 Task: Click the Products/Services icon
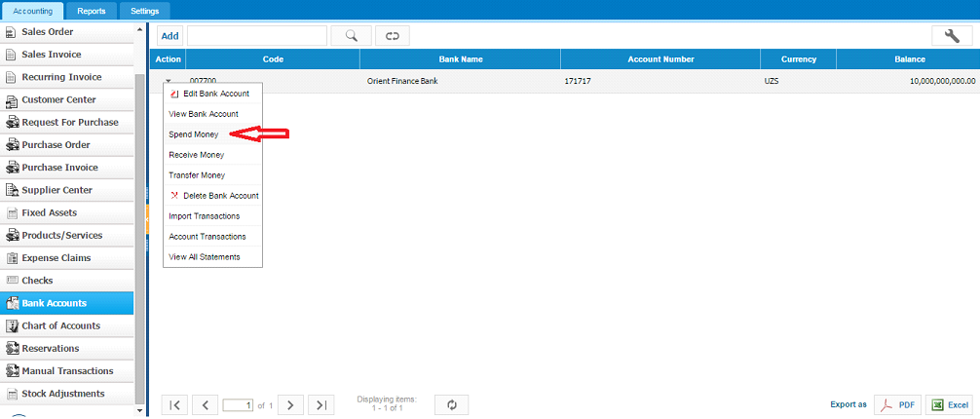click(x=12, y=236)
